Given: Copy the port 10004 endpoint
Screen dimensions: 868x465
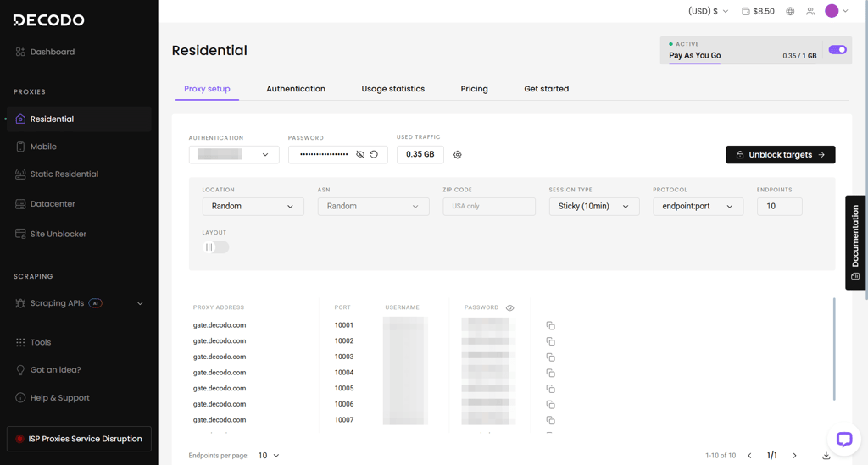Looking at the screenshot, I should click(550, 374).
